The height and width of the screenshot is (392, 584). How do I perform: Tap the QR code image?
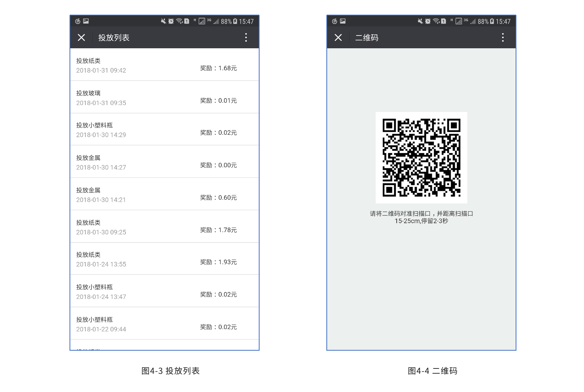pyautogui.click(x=421, y=158)
